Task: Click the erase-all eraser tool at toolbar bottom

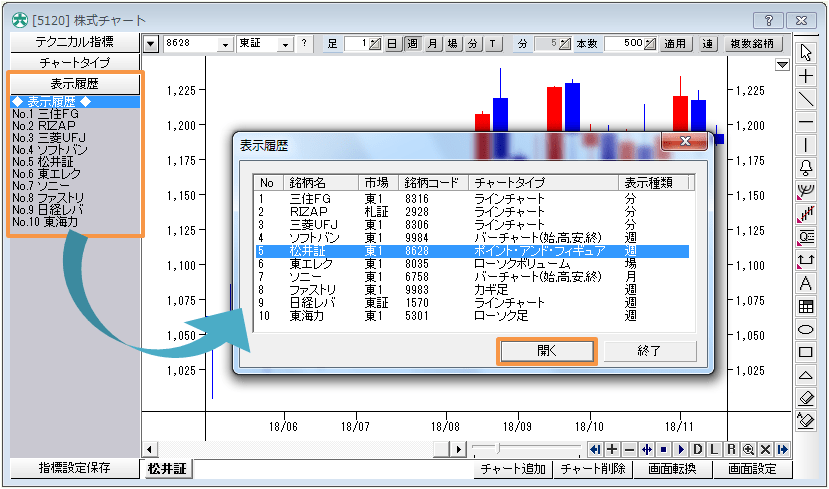Action: (x=805, y=421)
